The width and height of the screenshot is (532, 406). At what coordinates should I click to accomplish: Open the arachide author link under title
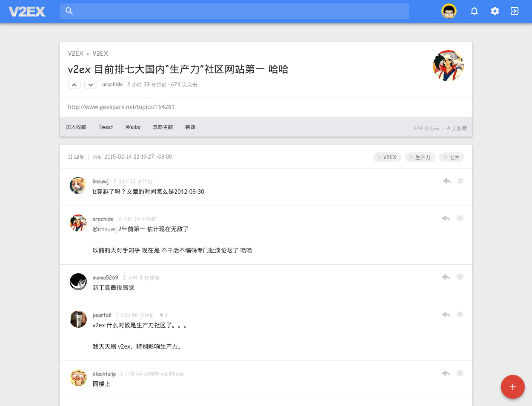112,85
